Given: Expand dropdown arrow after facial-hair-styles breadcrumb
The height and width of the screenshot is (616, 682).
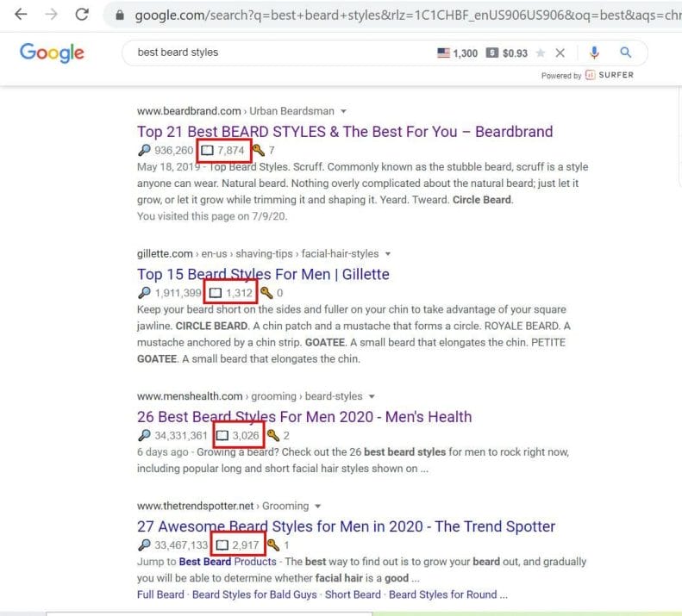Looking at the screenshot, I should click(x=387, y=254).
